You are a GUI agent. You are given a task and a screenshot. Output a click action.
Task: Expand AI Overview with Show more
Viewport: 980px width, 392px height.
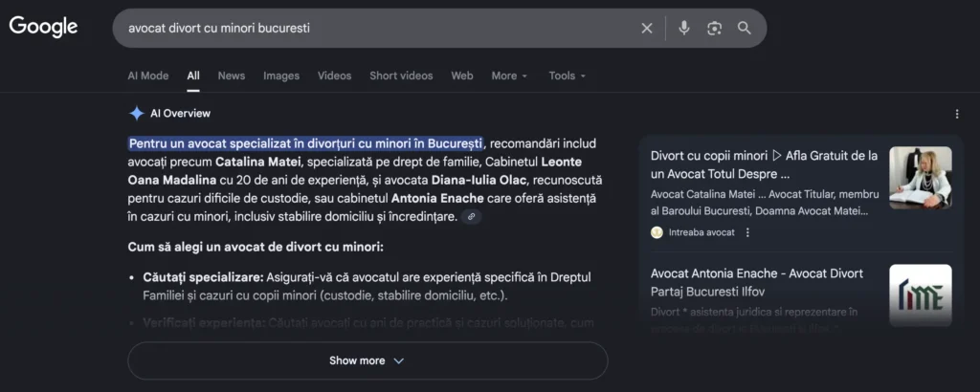click(x=367, y=360)
